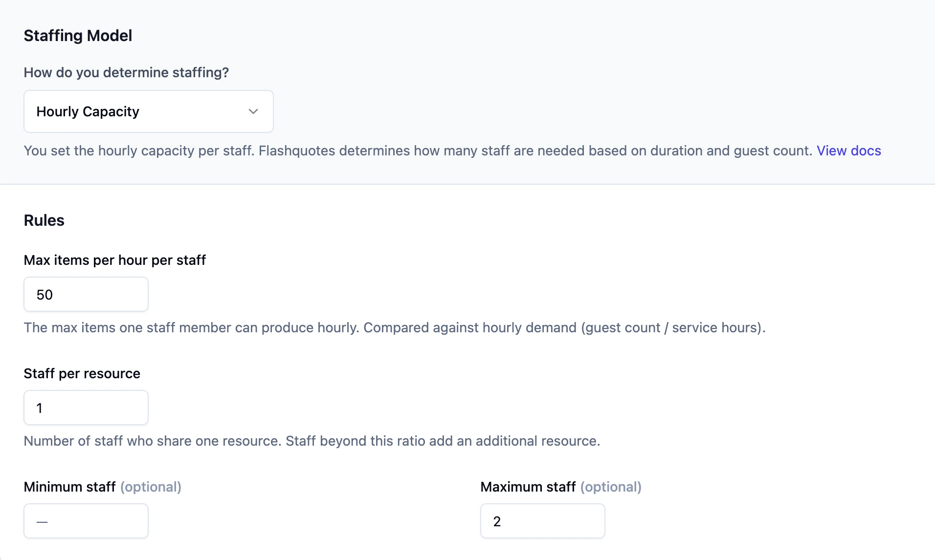The image size is (935, 560).
Task: Select the value 2 in Maximum staff
Action: tap(497, 521)
